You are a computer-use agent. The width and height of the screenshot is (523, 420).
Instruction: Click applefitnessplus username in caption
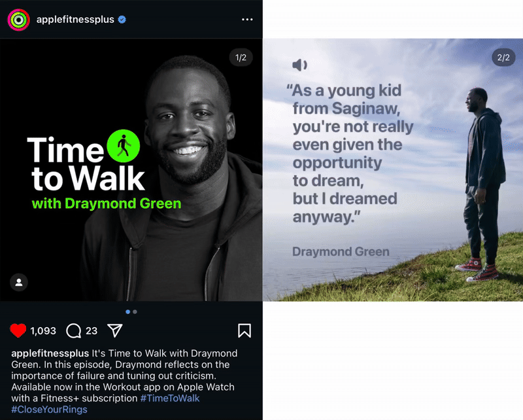click(50, 353)
